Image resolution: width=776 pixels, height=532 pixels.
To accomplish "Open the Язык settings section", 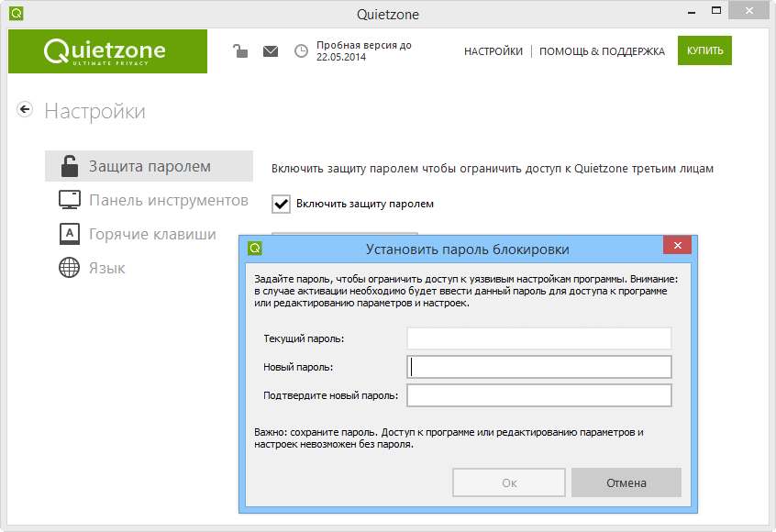I will 107,268.
